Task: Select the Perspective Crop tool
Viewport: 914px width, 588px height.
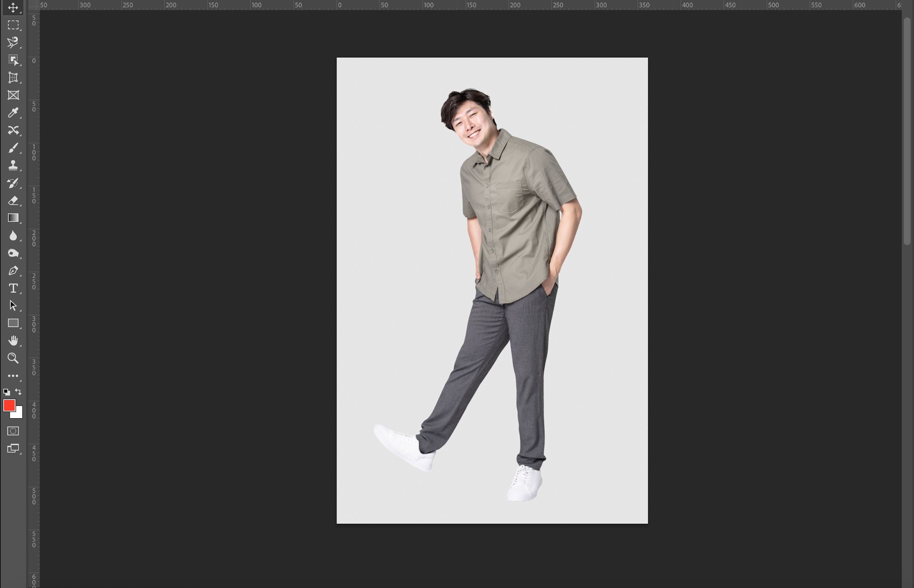Action: coord(13,78)
